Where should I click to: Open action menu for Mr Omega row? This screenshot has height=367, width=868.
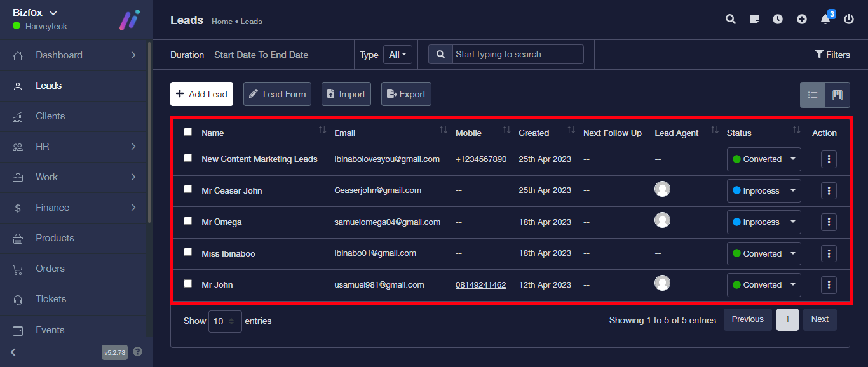[x=829, y=222]
